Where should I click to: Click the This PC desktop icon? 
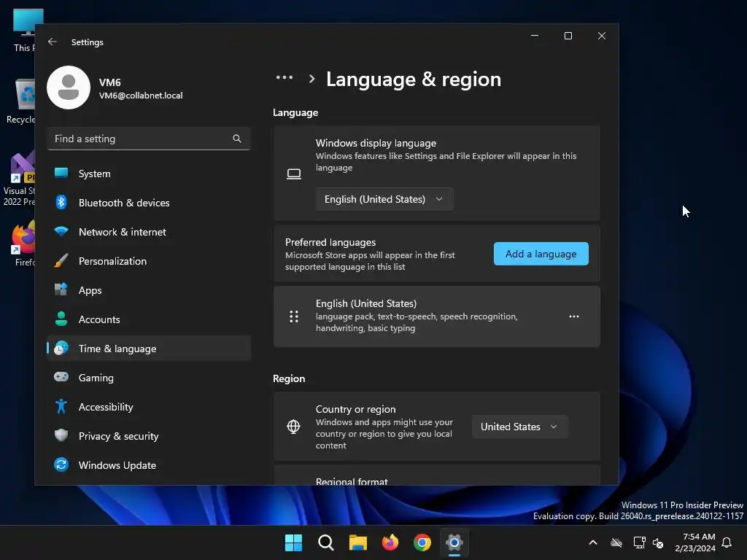click(25, 31)
